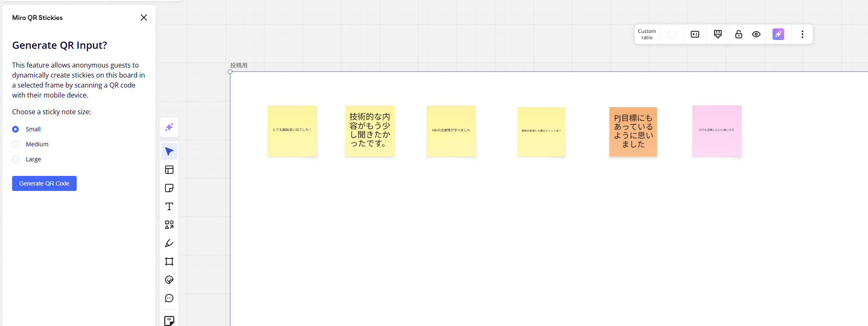Select the Text tool
868x326 pixels.
pyautogui.click(x=169, y=206)
